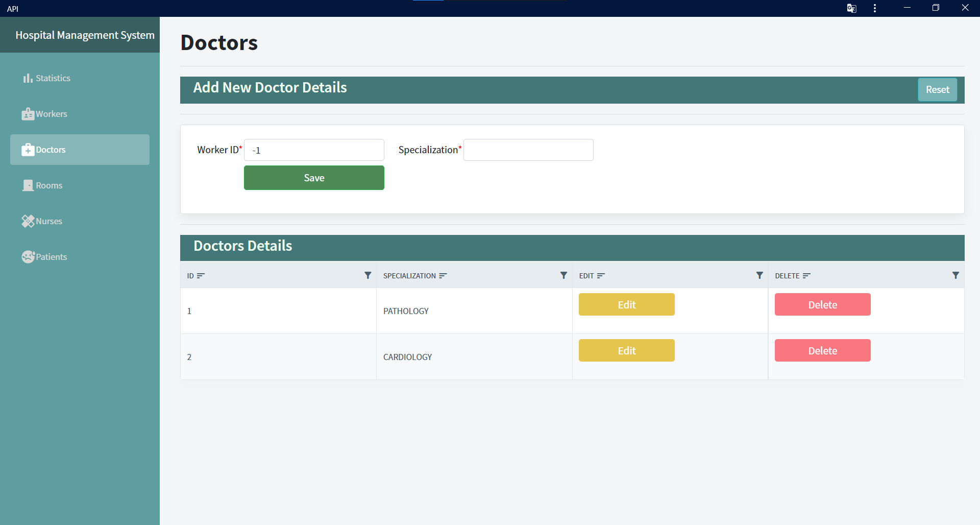Image resolution: width=980 pixels, height=525 pixels.
Task: Click the Patients face icon
Action: coord(28,257)
